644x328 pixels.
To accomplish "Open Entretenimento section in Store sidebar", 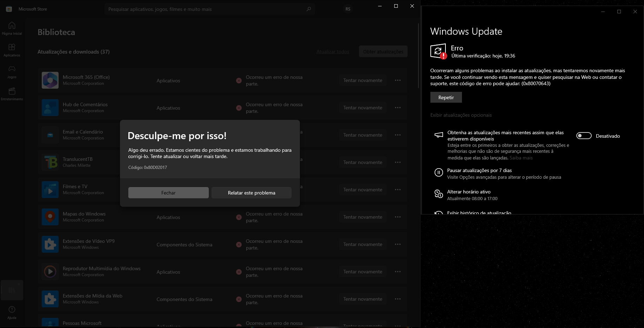I will point(12,94).
